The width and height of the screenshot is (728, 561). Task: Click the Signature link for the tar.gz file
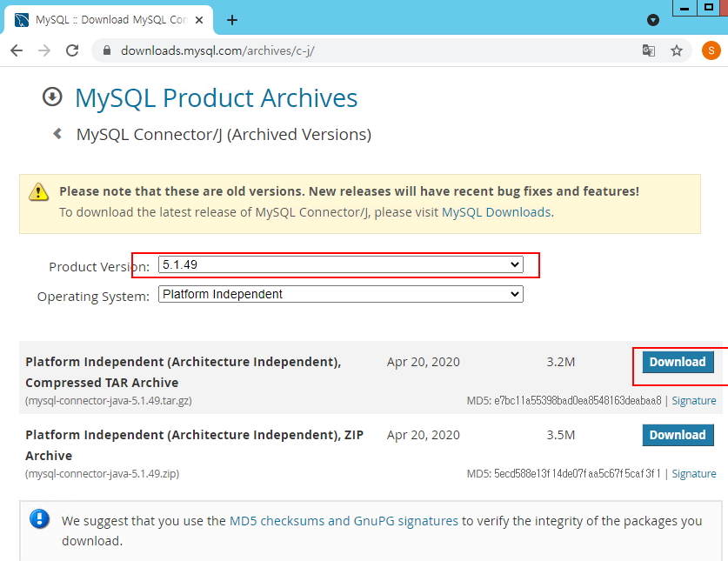pyautogui.click(x=693, y=401)
